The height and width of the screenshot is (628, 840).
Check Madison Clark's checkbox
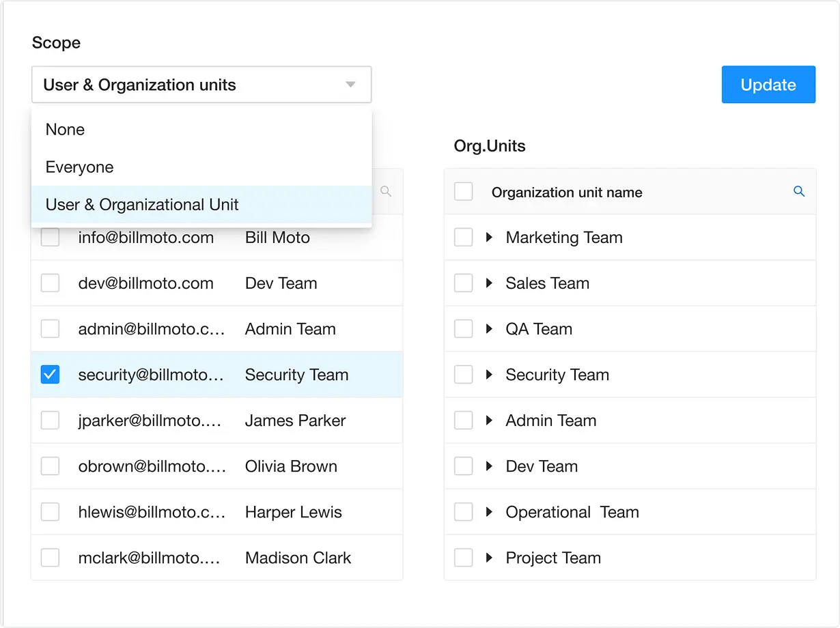pyautogui.click(x=50, y=557)
